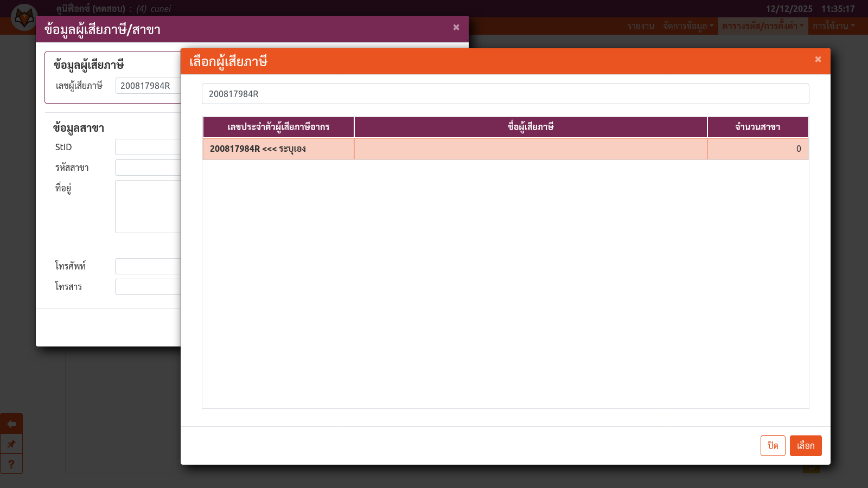Close the เลือกผู้เสียภาษี dialog with X
868x488 pixels.
(818, 60)
